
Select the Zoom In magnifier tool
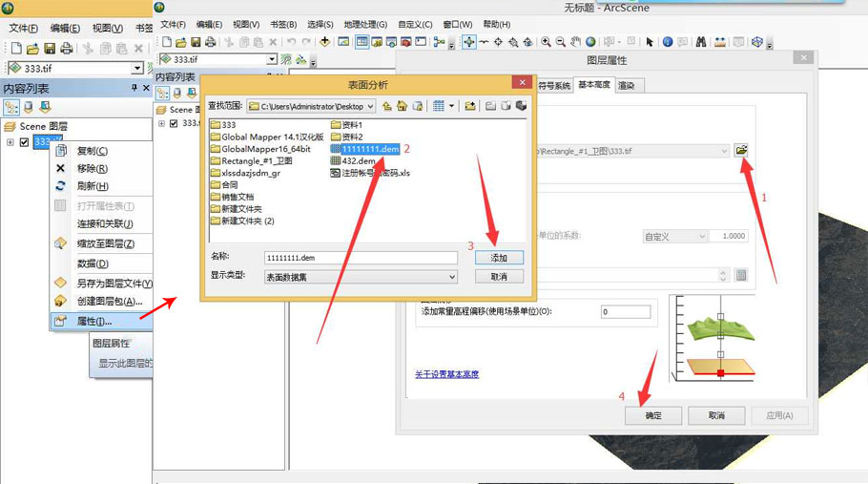click(x=546, y=42)
